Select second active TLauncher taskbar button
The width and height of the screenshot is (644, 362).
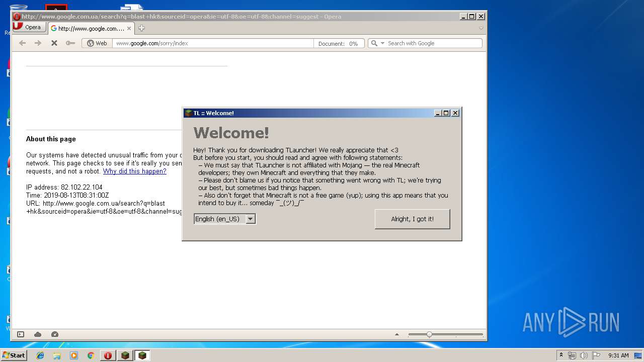point(142,355)
